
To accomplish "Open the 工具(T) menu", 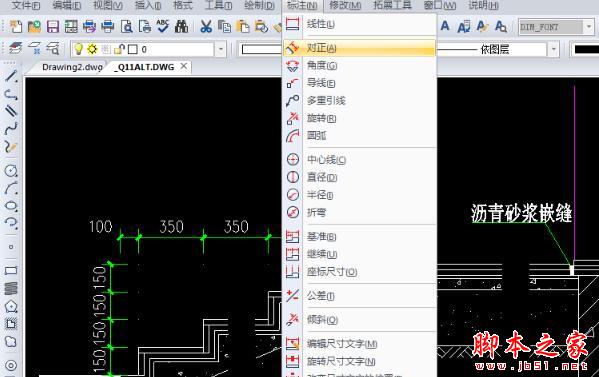I will point(219,6).
